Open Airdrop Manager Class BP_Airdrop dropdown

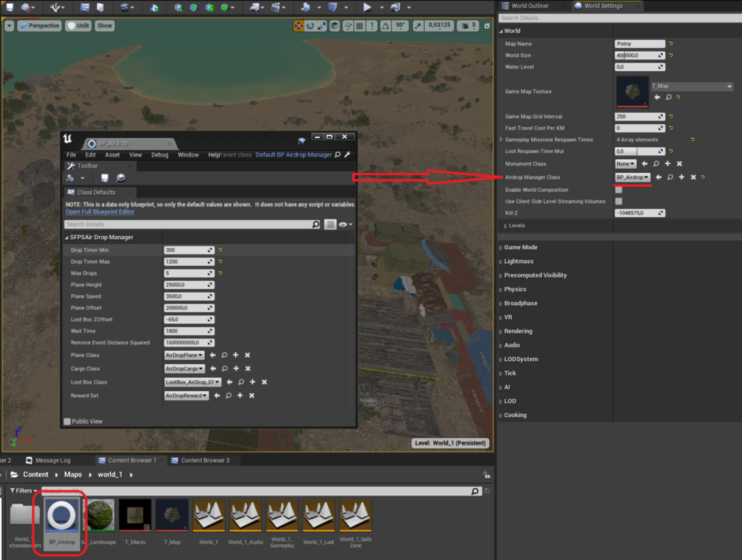coord(633,177)
